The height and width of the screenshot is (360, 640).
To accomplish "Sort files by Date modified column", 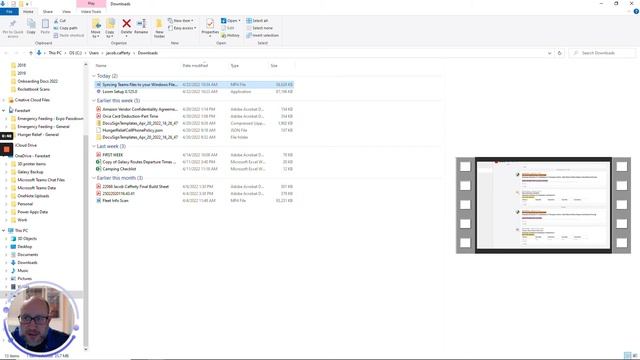I will 195,66.
